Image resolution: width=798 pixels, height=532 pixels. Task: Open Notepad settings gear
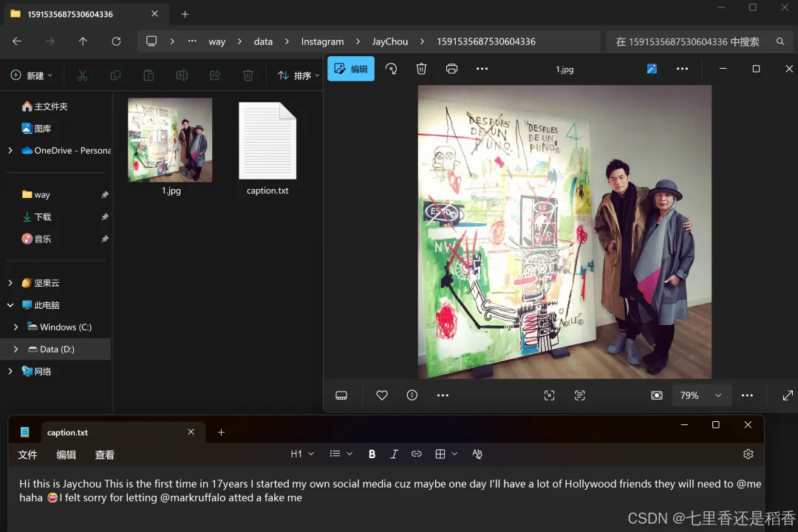748,454
